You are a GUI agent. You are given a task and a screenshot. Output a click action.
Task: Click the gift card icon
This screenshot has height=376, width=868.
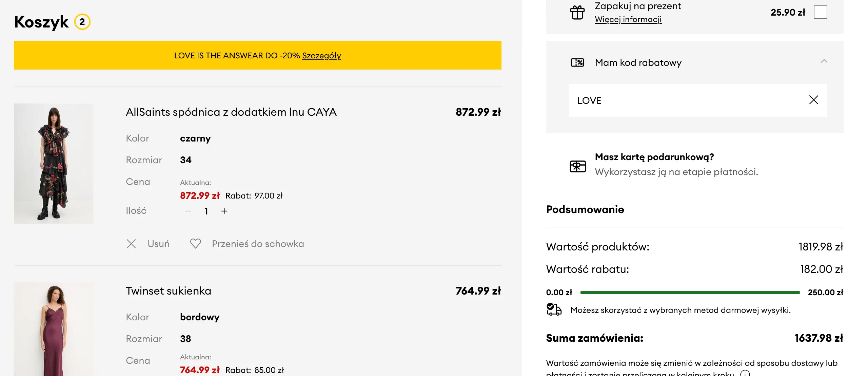(578, 166)
